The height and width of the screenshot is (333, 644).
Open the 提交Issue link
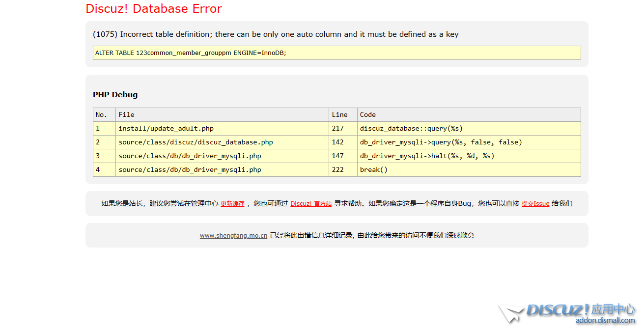[535, 203]
